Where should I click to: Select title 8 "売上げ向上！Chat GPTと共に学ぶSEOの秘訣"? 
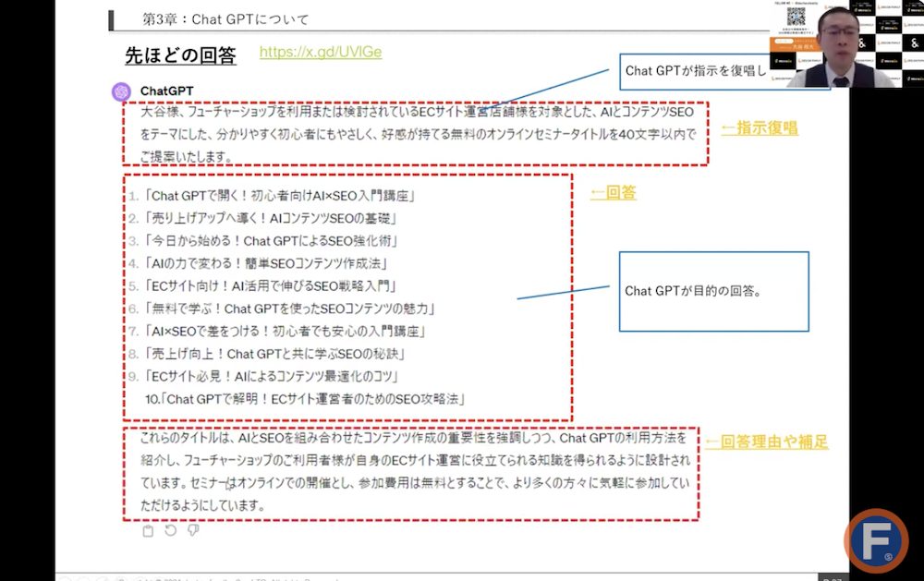[x=275, y=354]
